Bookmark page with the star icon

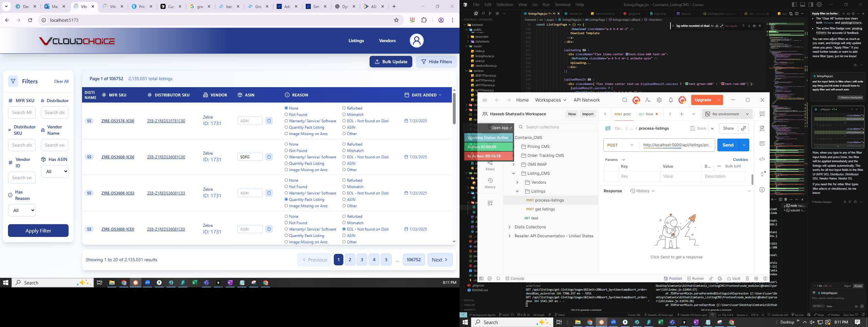396,20
